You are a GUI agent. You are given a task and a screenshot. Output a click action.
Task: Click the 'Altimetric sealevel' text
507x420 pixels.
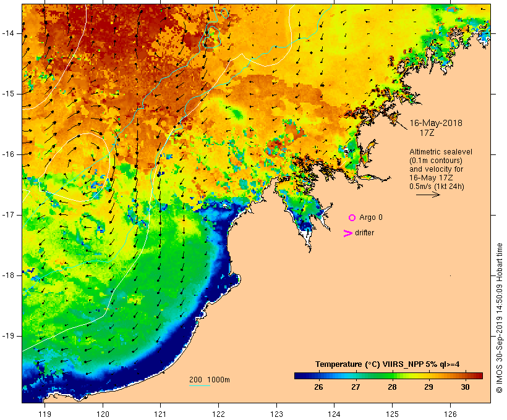pyautogui.click(x=441, y=152)
